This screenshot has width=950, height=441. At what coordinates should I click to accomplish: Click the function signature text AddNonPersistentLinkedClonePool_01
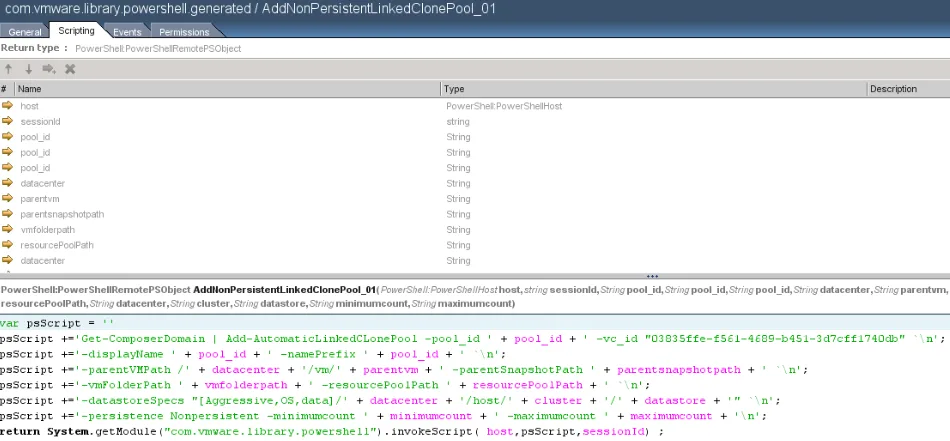pos(285,290)
